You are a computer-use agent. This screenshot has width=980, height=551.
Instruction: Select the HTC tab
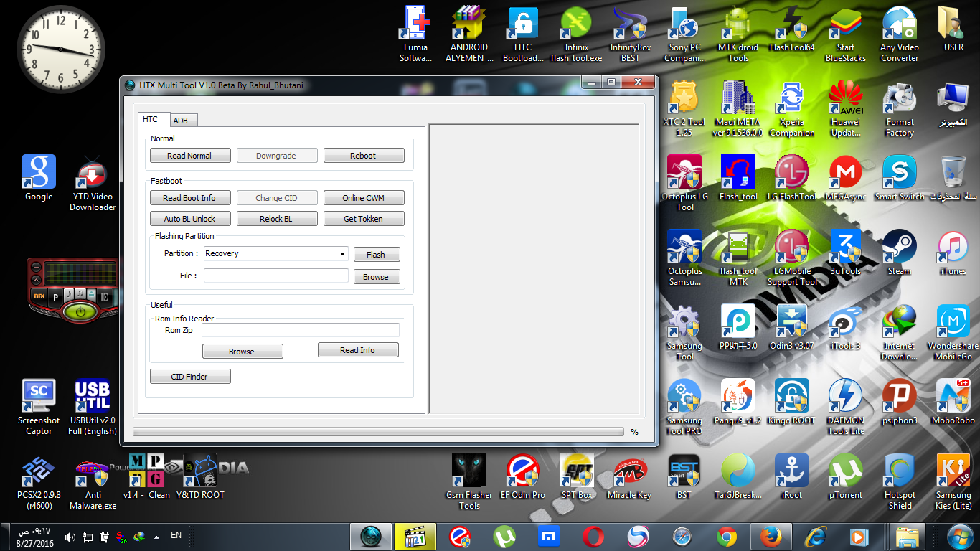click(x=150, y=119)
